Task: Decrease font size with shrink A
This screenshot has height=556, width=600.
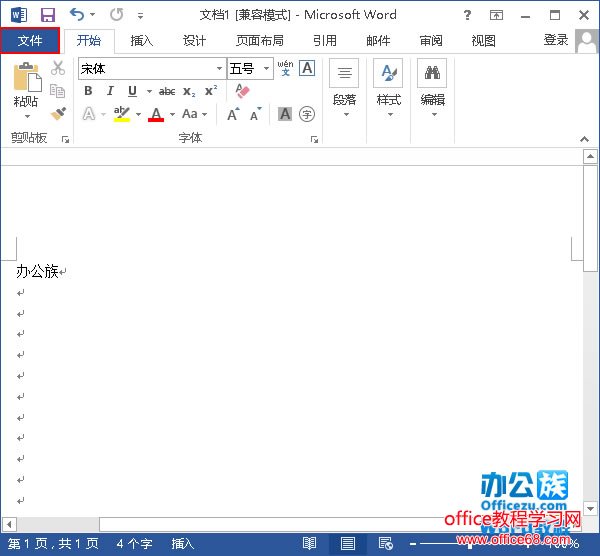Action: (256, 114)
